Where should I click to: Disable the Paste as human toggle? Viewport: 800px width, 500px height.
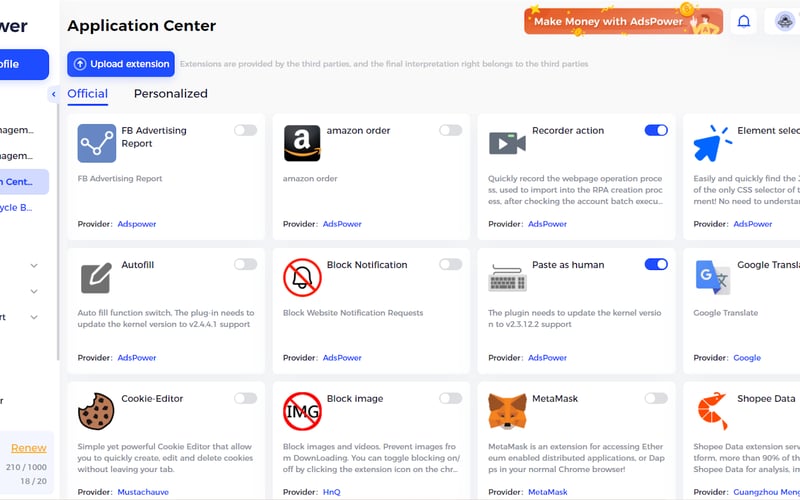click(656, 264)
